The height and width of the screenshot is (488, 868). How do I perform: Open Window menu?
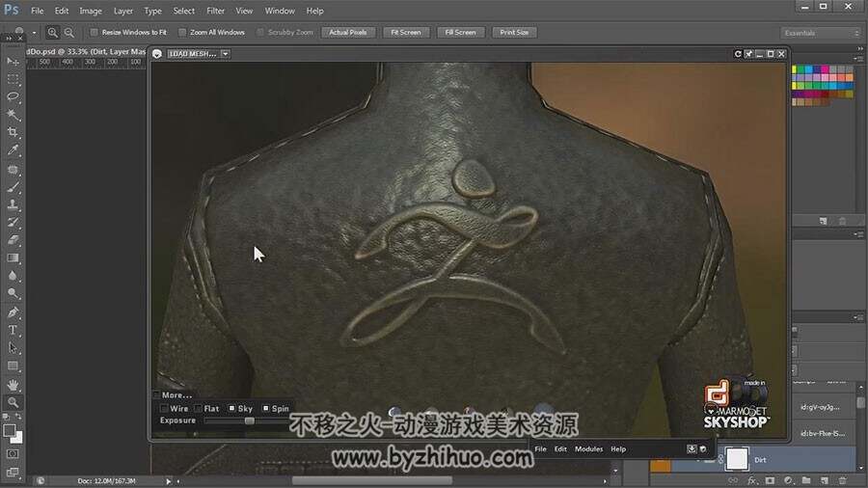point(280,11)
